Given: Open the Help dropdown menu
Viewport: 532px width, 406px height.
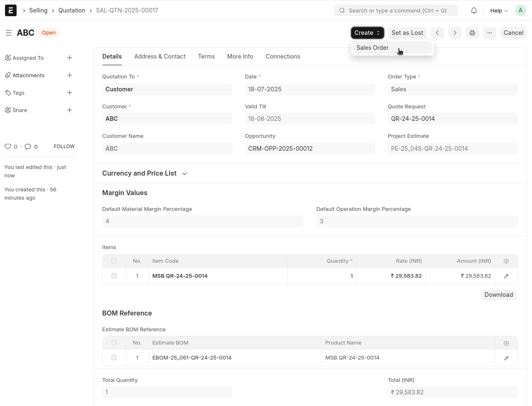Looking at the screenshot, I should click(498, 11).
